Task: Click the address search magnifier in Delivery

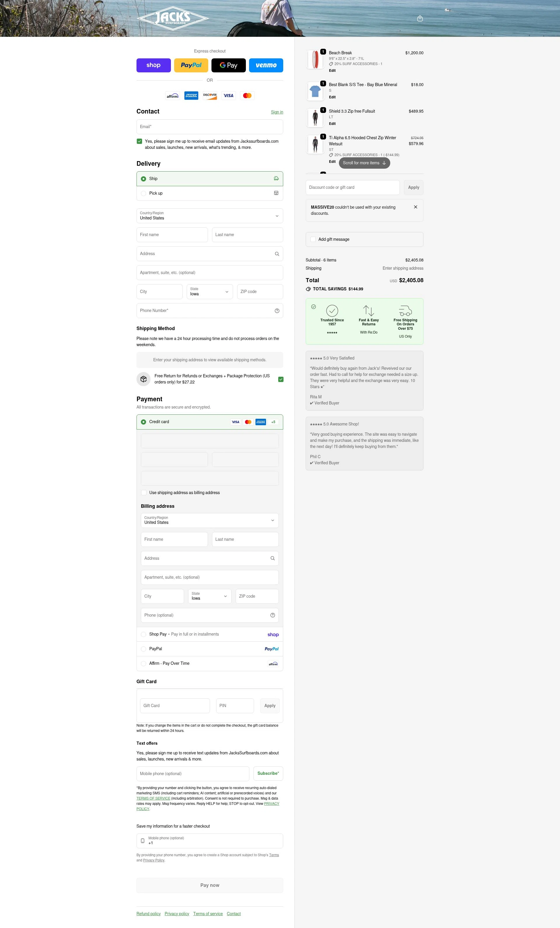Action: (x=276, y=254)
